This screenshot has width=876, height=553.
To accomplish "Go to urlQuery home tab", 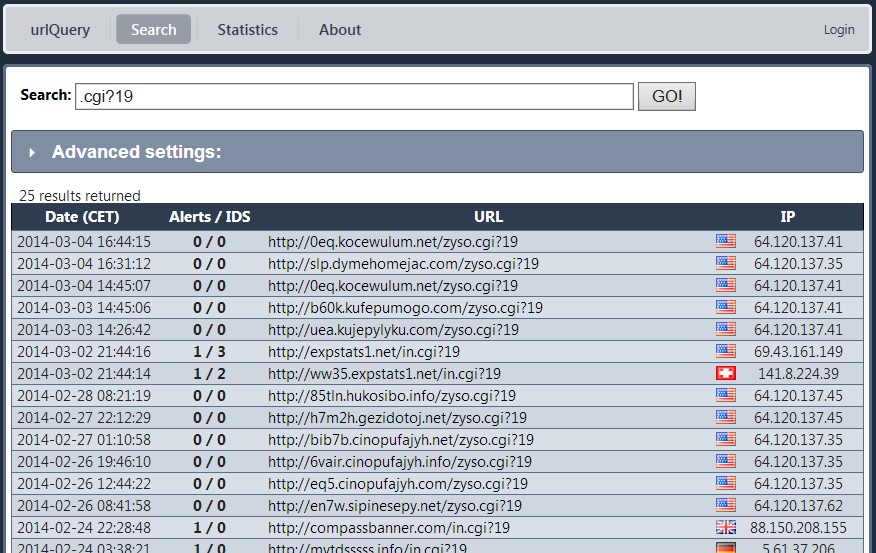I will [x=60, y=30].
